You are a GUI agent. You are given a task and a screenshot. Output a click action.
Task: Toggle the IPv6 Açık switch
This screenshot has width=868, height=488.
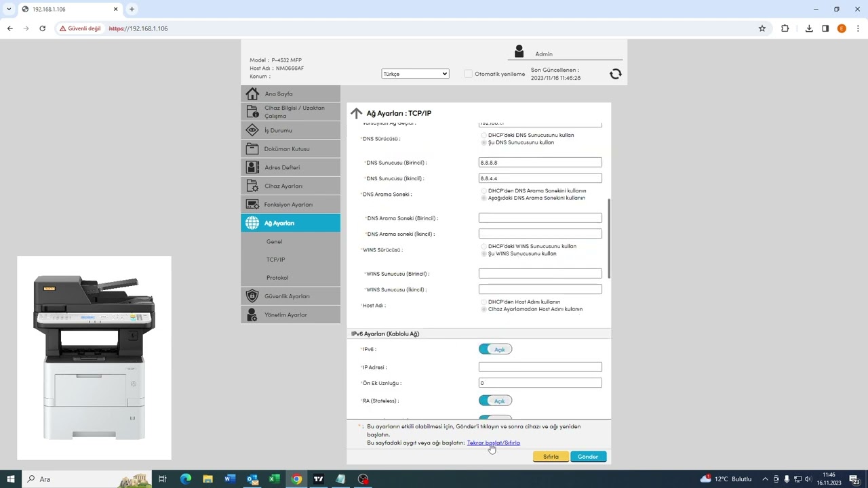tap(495, 349)
